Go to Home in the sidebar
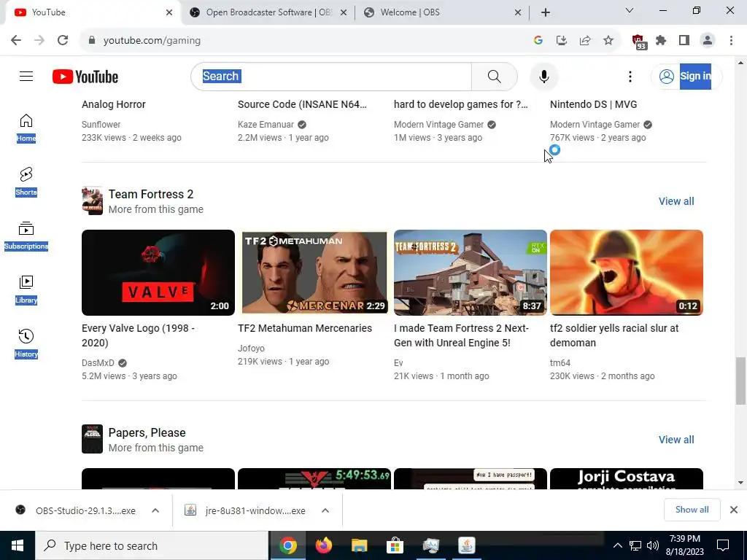 26,128
